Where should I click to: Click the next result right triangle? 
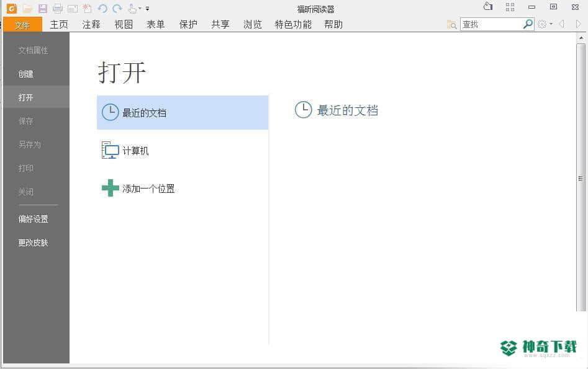click(x=578, y=24)
